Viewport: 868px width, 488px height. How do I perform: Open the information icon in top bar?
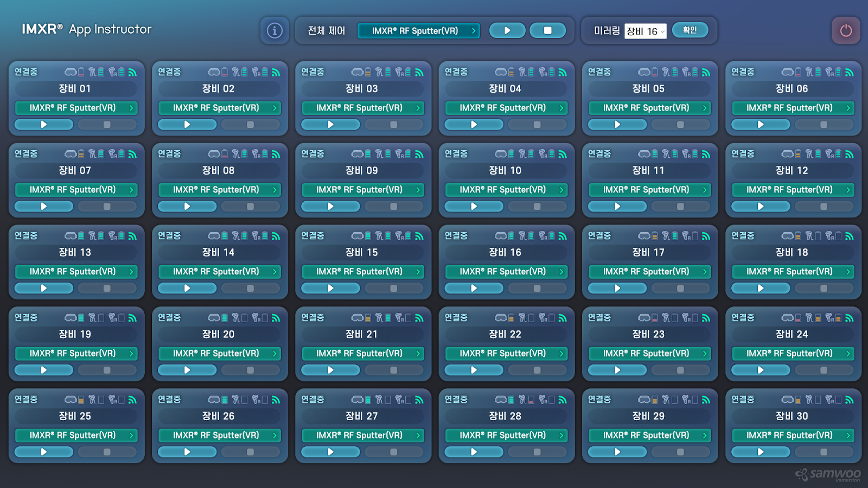tap(275, 30)
